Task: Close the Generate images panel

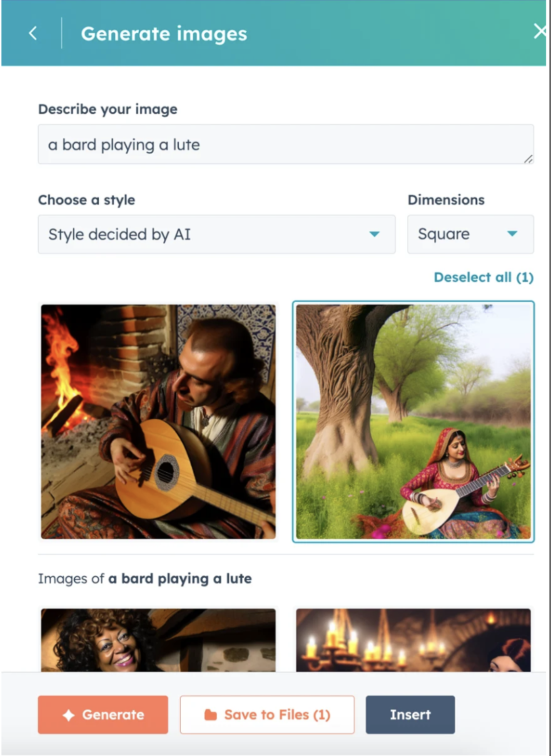Action: pyautogui.click(x=540, y=31)
